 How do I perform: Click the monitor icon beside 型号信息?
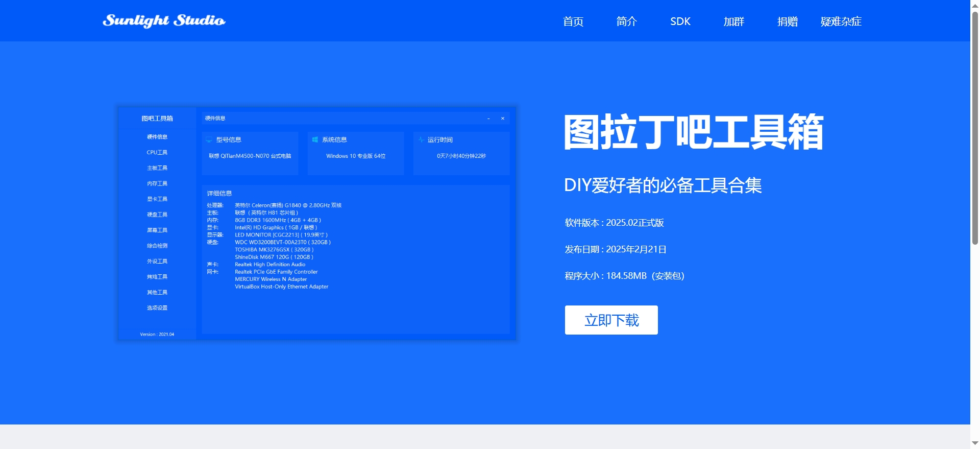tap(209, 139)
